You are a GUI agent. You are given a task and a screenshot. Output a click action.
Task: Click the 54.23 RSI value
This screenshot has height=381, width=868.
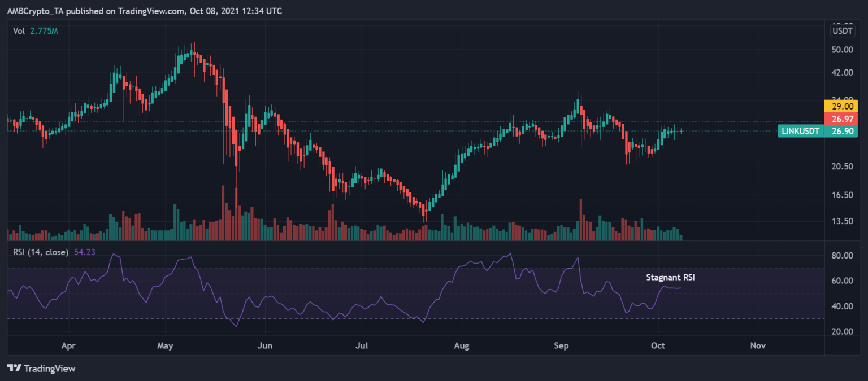tap(85, 252)
